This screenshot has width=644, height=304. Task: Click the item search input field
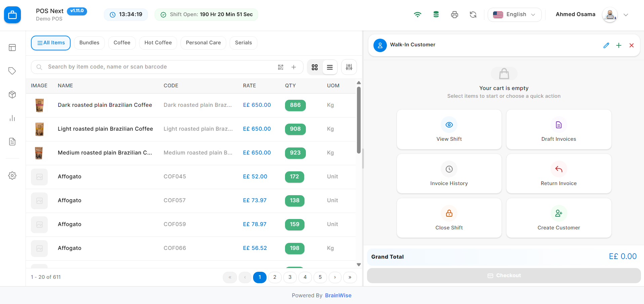[158, 67]
